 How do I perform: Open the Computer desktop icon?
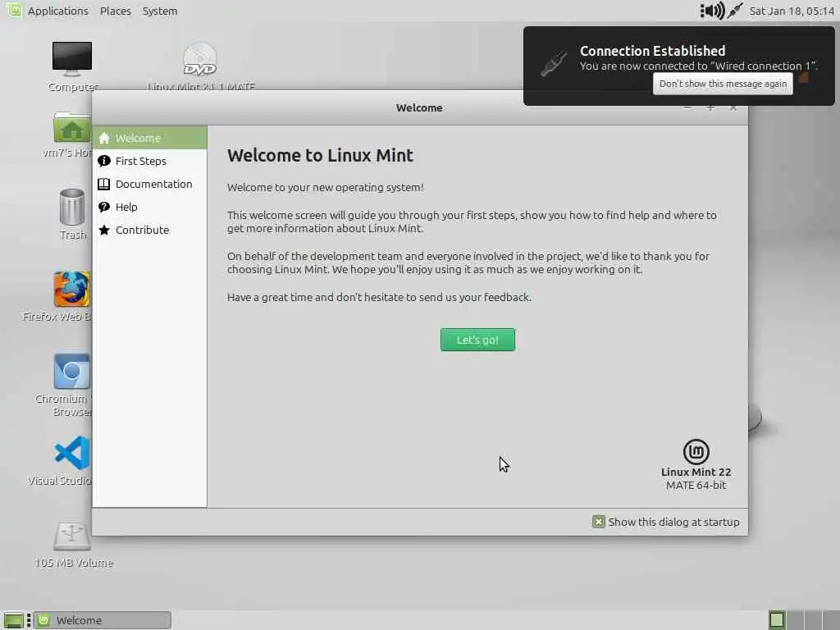coord(72,59)
